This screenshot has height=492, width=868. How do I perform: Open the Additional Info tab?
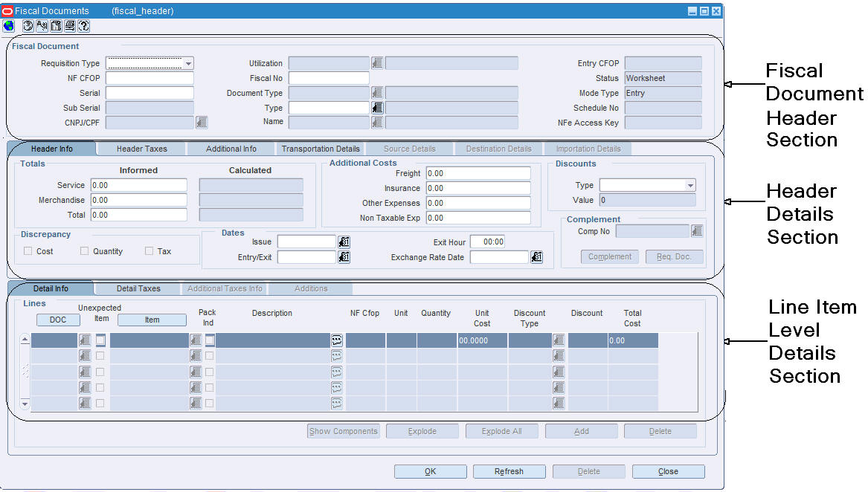point(231,149)
